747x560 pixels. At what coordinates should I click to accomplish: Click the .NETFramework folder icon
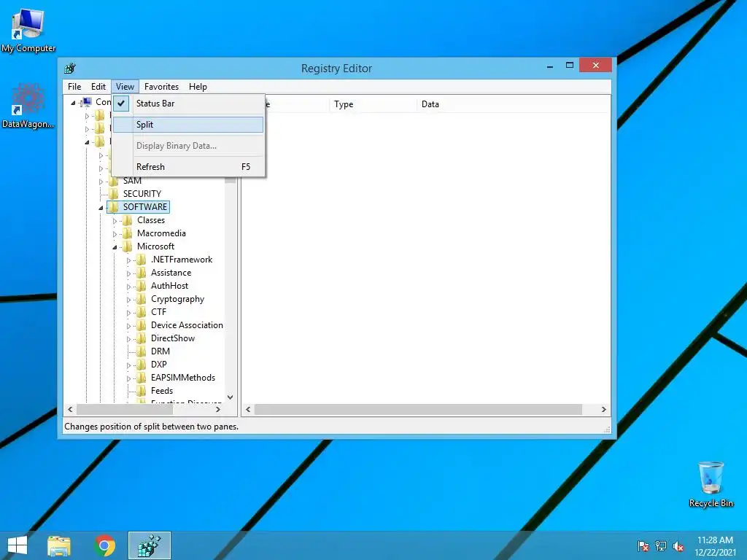tap(142, 260)
